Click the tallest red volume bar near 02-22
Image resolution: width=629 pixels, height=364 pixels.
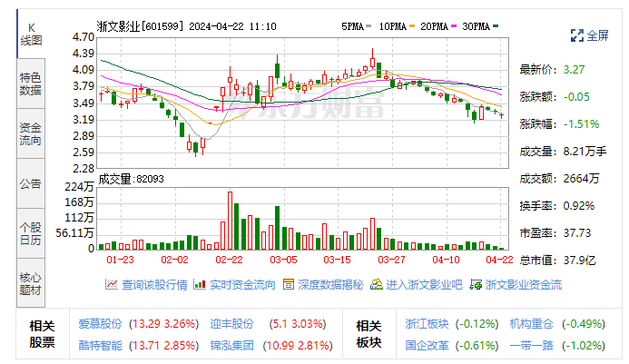(230, 221)
